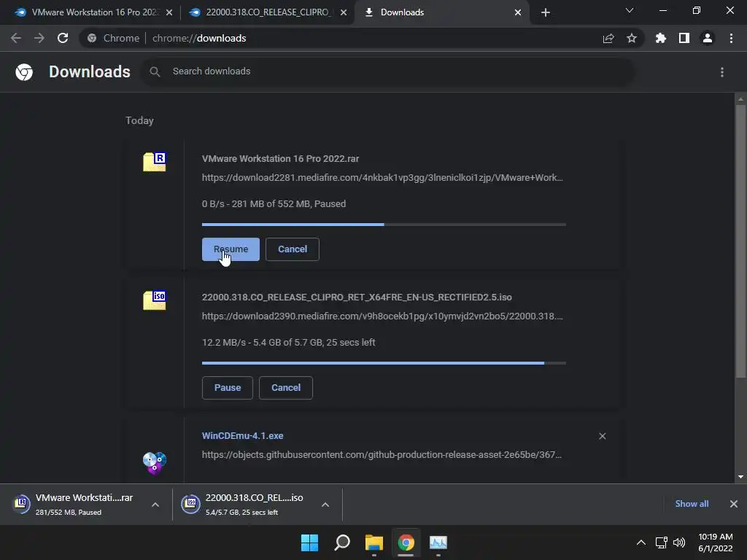The image size is (747, 560).
Task: Click the githubusercontent URL under WinCDEmu
Action: pos(382,455)
